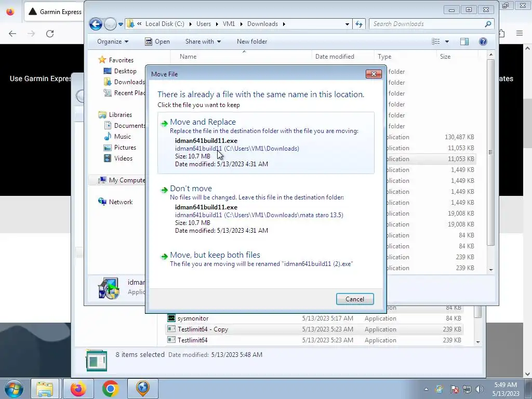Cancel the Move File dialog
Screen dimensions: 532x399
pyautogui.click(x=355, y=299)
